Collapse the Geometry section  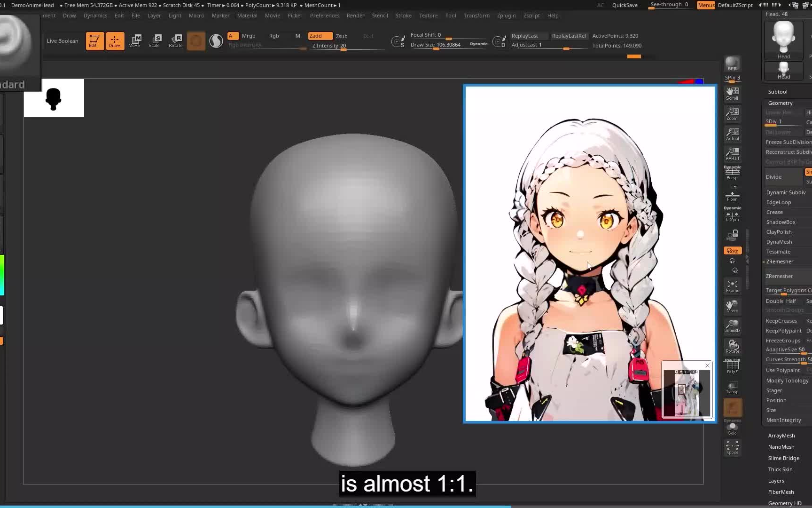tap(780, 103)
